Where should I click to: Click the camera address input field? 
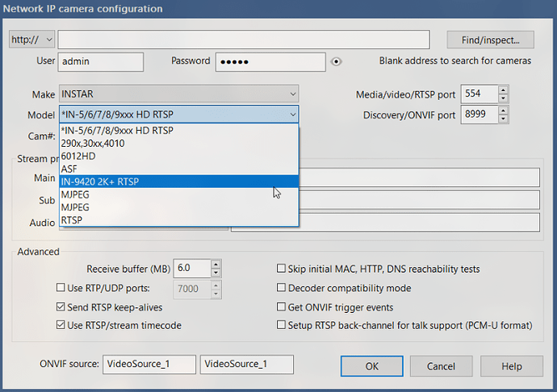[x=244, y=40]
